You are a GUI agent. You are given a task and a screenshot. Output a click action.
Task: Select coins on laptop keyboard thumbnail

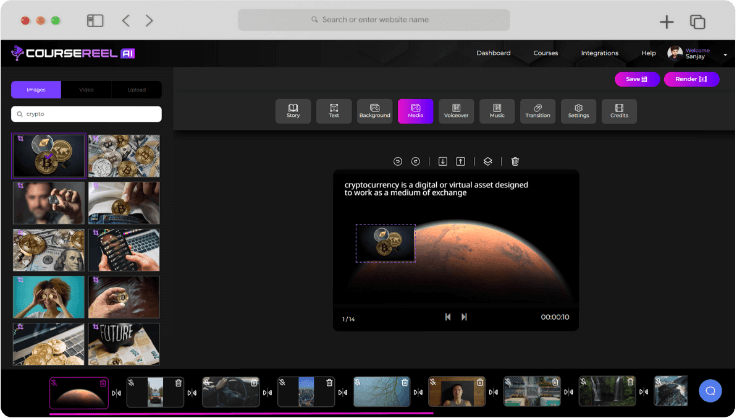click(49, 344)
